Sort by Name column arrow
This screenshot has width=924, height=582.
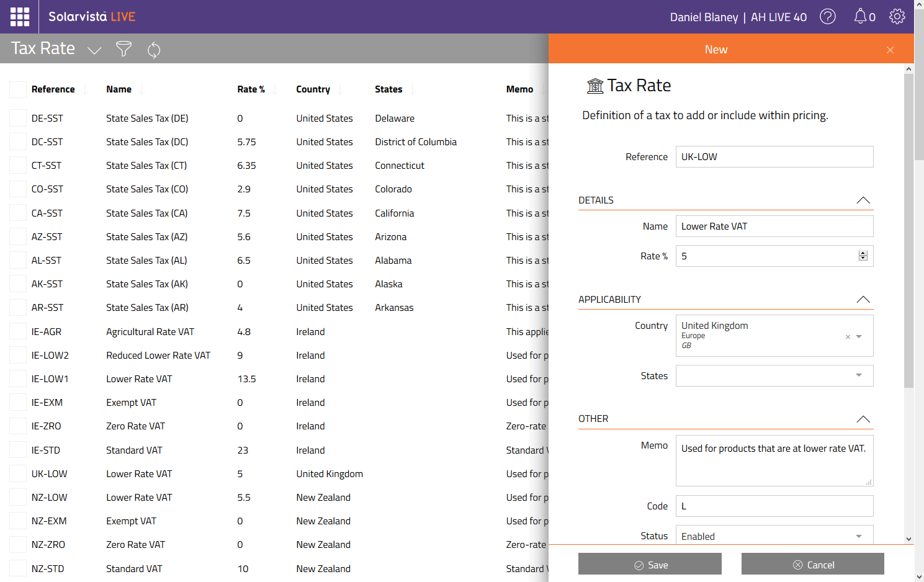coord(141,89)
